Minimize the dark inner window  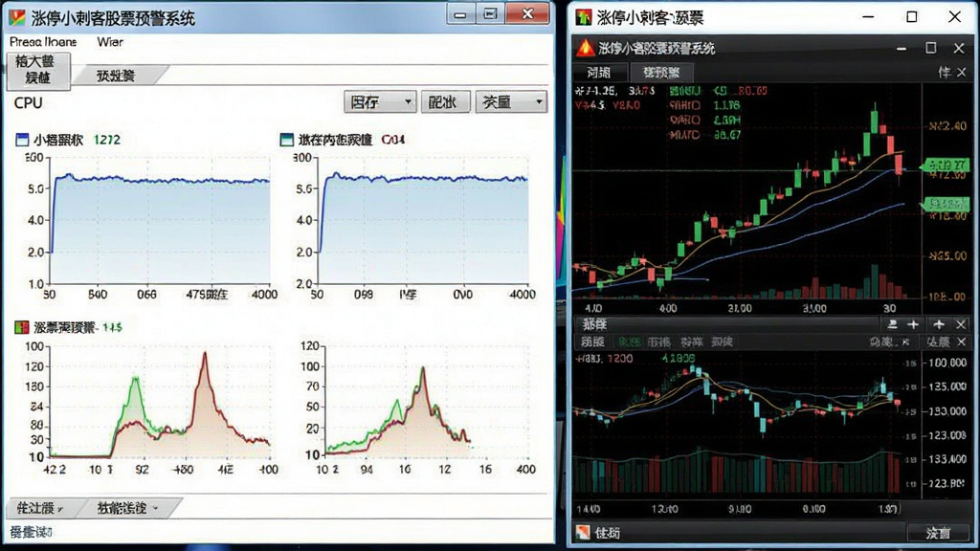[x=902, y=48]
